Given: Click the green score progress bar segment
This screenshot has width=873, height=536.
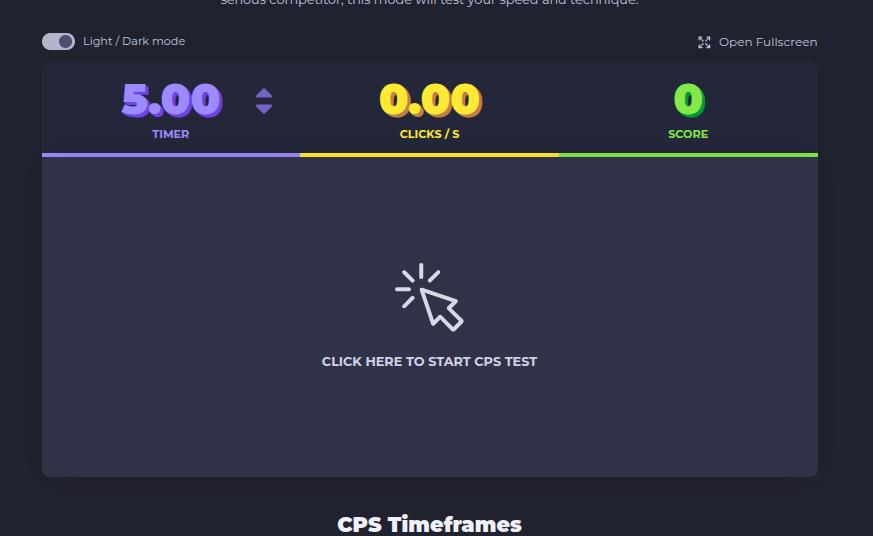Looking at the screenshot, I should tap(688, 155).
